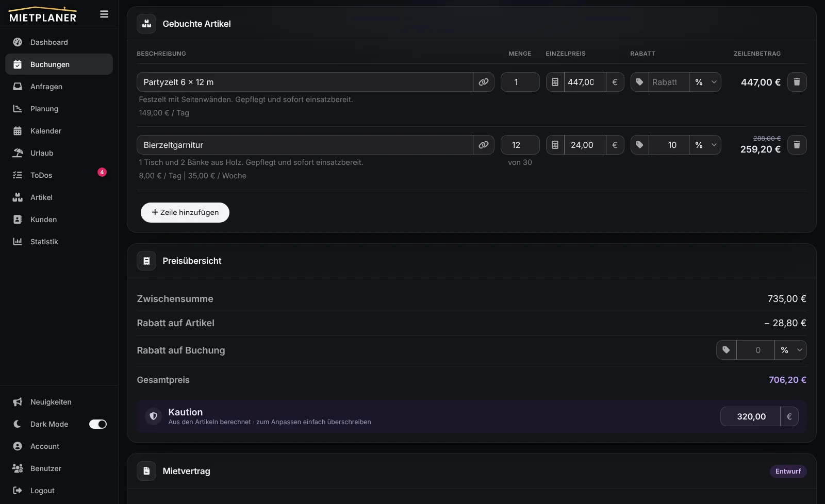This screenshot has width=825, height=504.
Task: Click the Bierzeltgarnitur quantity field
Action: tap(520, 145)
